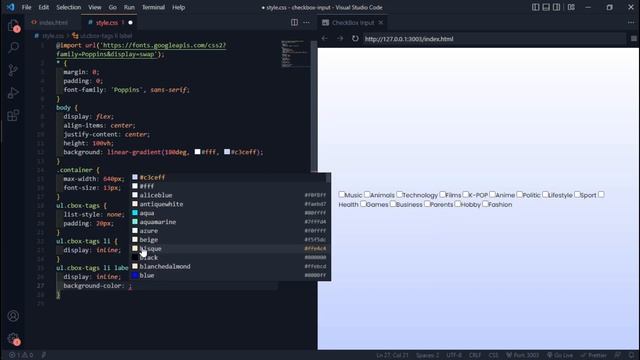Check the Games checkbox in the preview
Viewport: 640px width, 360px height.
(x=363, y=204)
